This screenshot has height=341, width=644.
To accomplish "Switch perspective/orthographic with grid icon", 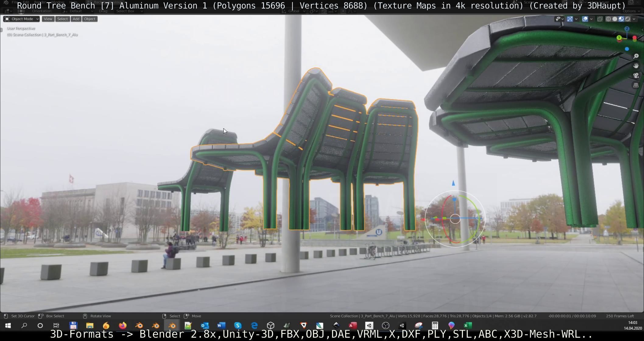I will [x=636, y=85].
